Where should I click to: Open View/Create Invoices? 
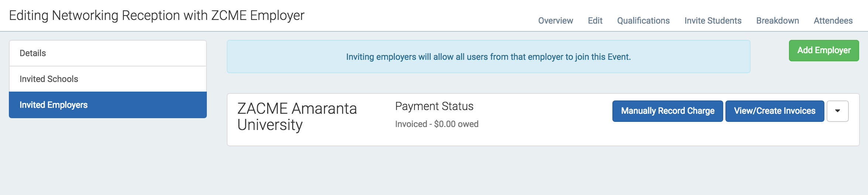tap(775, 111)
